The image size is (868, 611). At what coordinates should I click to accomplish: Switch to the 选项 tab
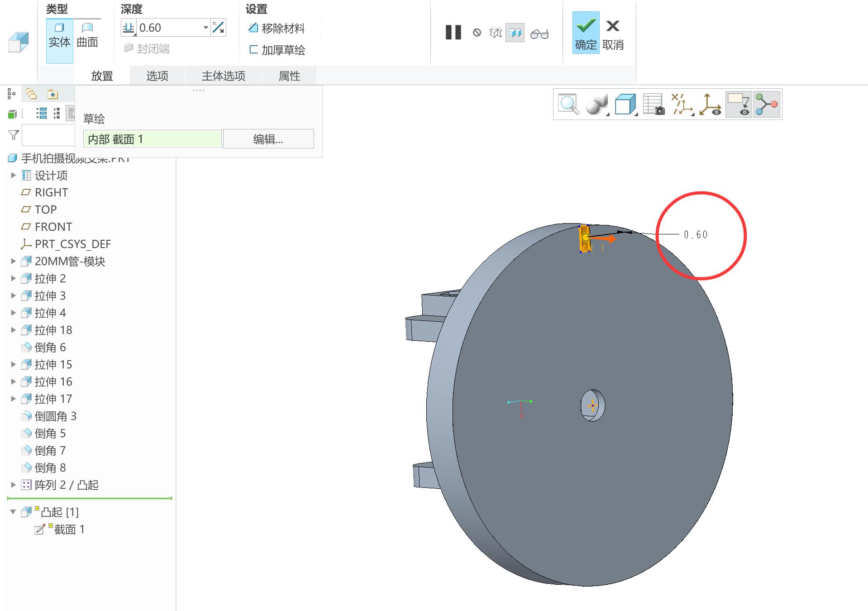tap(157, 76)
